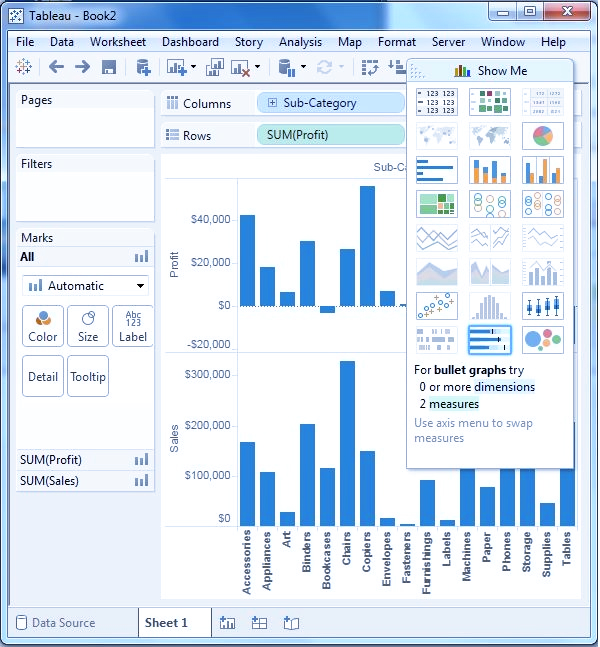Screen dimensions: 600x647
Task: Open the Server menu
Action: tap(449, 42)
